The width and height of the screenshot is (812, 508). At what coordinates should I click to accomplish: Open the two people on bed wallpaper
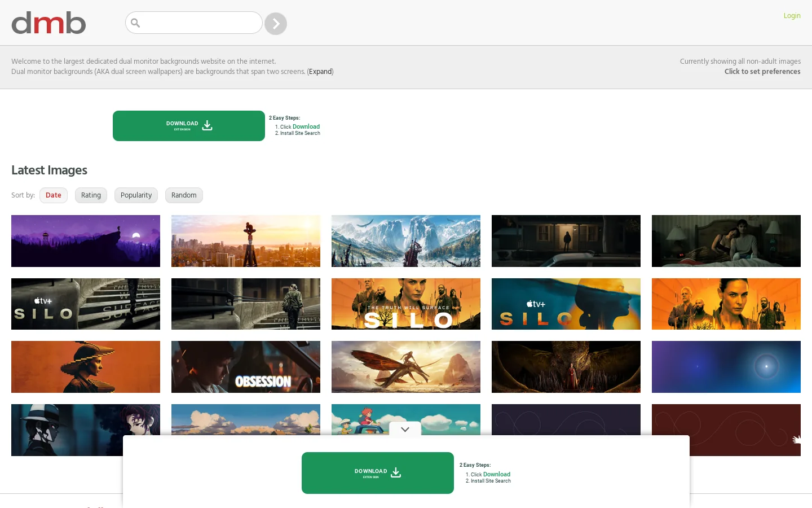[x=726, y=241]
